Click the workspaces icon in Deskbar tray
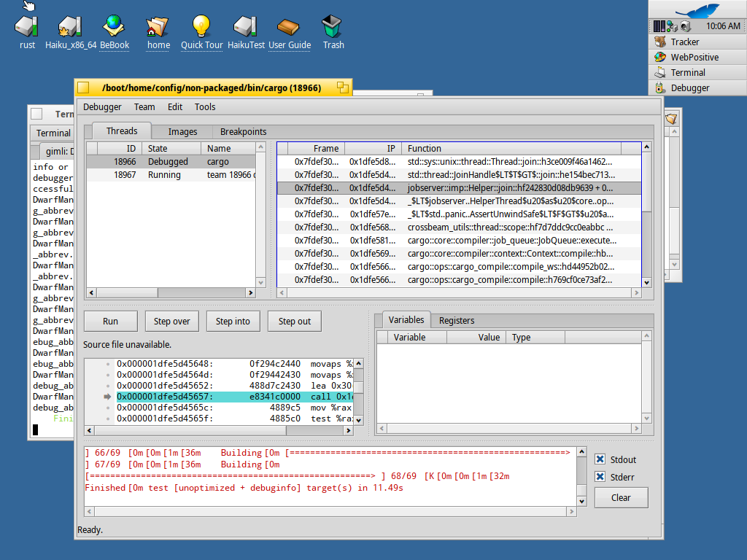 coord(659,26)
